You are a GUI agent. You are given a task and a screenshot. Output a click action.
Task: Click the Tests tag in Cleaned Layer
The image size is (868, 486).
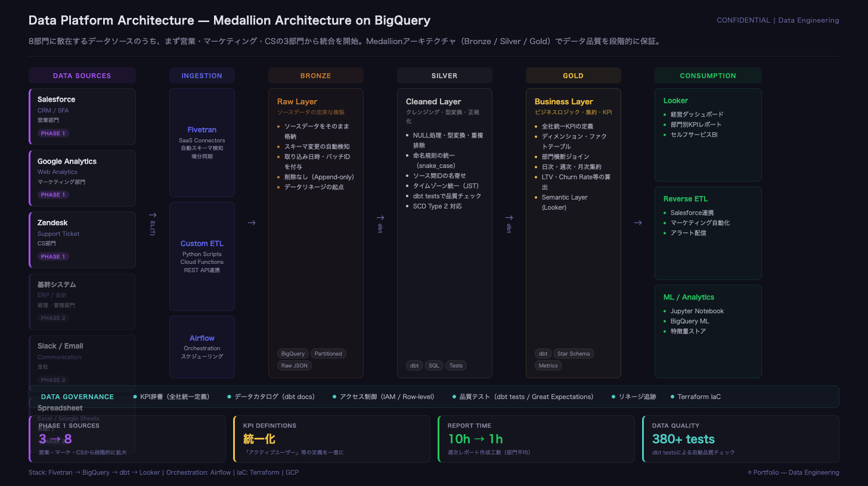pos(455,366)
